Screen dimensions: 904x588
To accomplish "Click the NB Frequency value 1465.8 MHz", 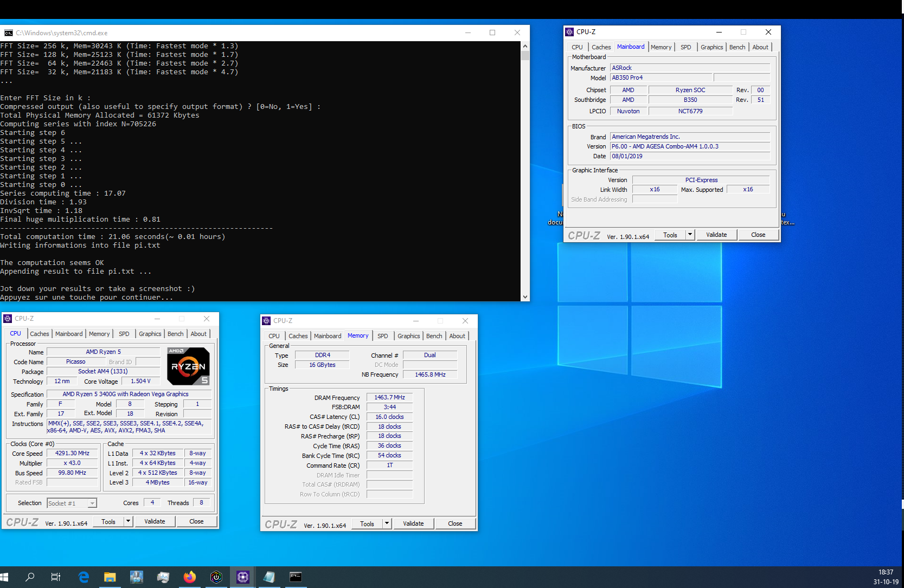I will click(430, 374).
